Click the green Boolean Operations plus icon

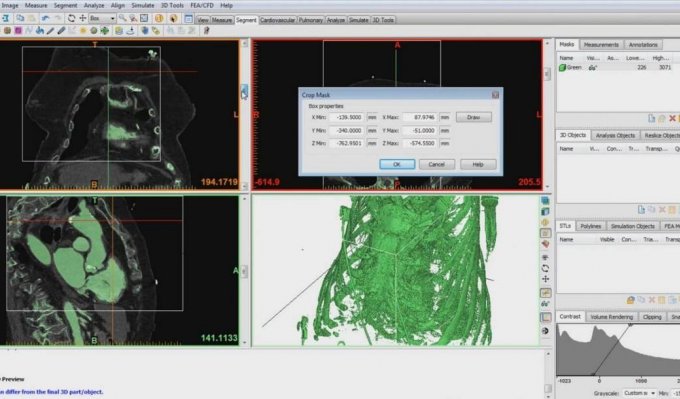coord(105,31)
